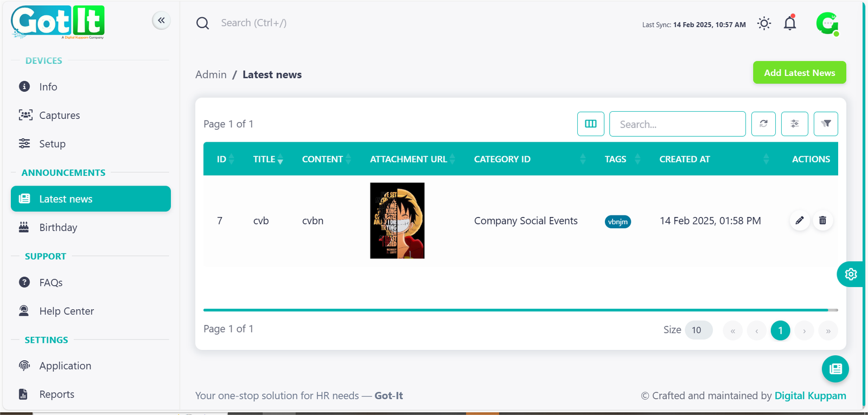Go to Captures in the sidebar
Screen dimensions: 868x415
tap(59, 115)
